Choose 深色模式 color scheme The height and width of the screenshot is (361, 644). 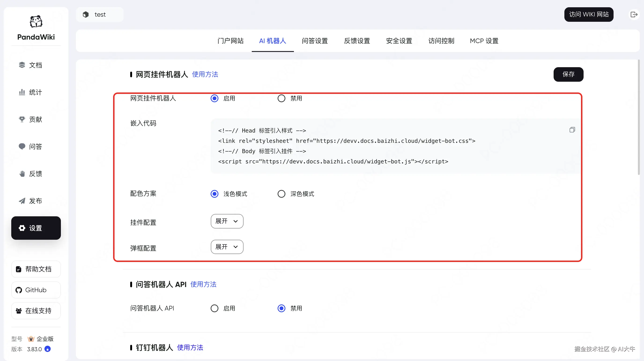pyautogui.click(x=281, y=194)
